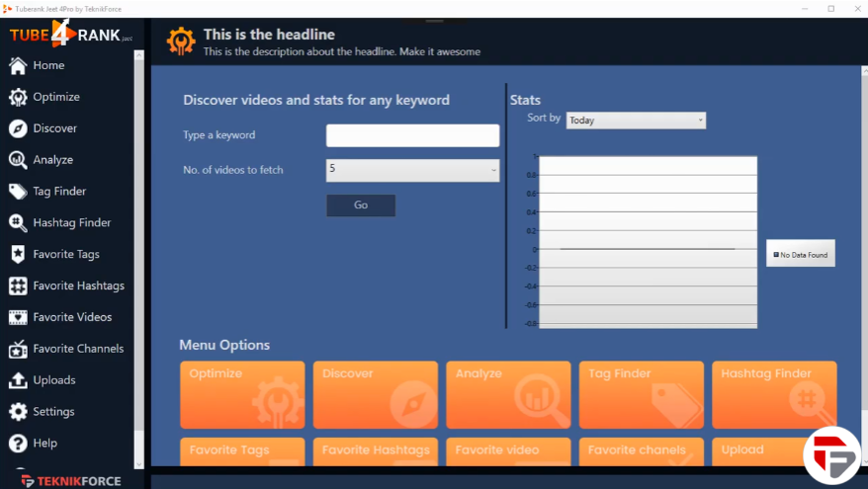868x489 pixels.
Task: Click 'No. of videos to fetch' label
Action: click(x=233, y=170)
